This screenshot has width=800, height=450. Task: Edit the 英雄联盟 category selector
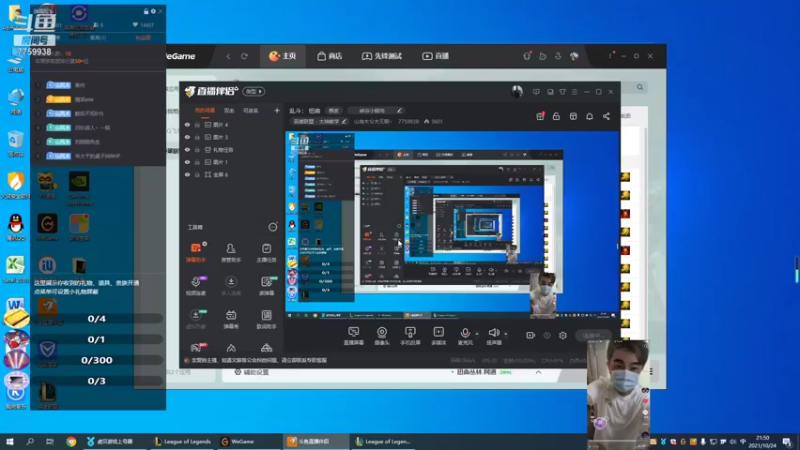pos(319,121)
